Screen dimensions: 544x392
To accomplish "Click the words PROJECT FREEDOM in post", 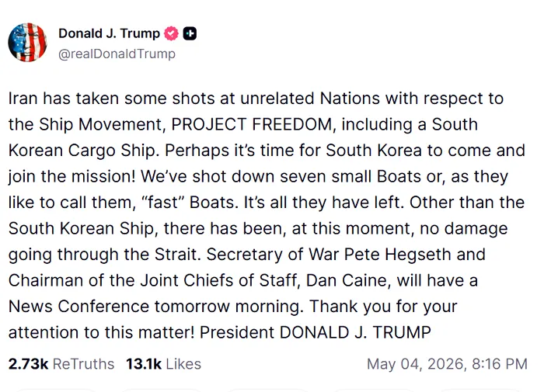I will (252, 124).
